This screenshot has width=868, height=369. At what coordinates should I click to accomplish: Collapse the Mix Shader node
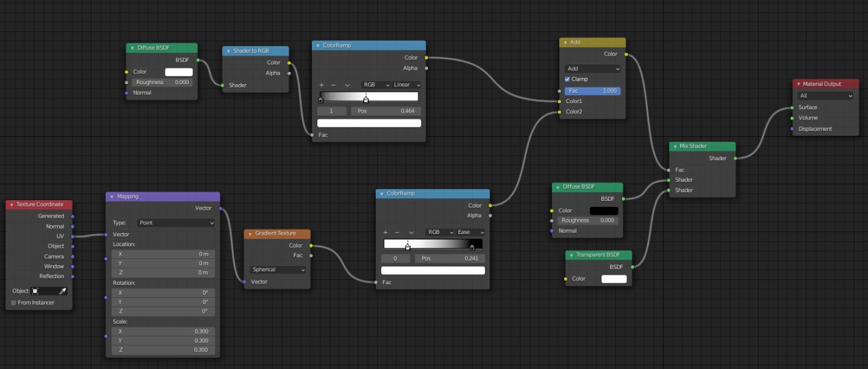click(x=675, y=147)
